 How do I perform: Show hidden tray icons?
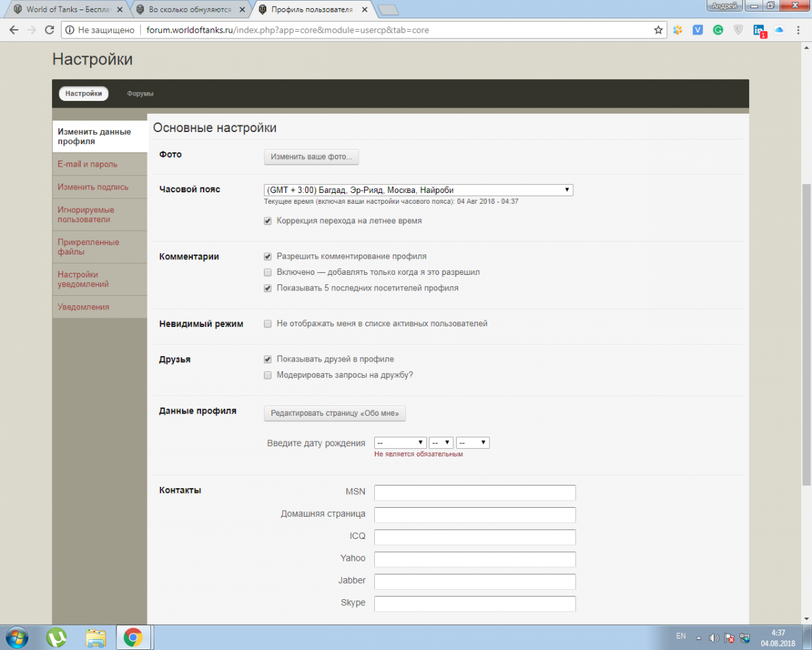point(698,637)
